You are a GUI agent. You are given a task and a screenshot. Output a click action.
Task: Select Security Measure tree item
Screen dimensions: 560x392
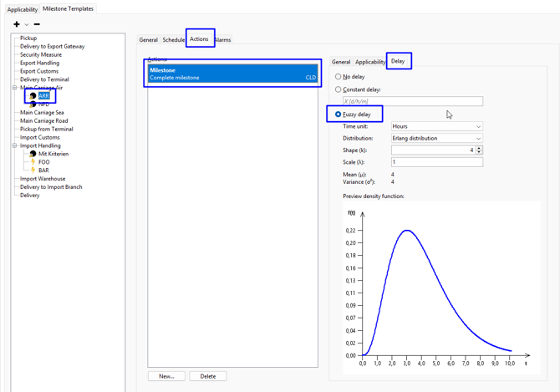coord(41,54)
